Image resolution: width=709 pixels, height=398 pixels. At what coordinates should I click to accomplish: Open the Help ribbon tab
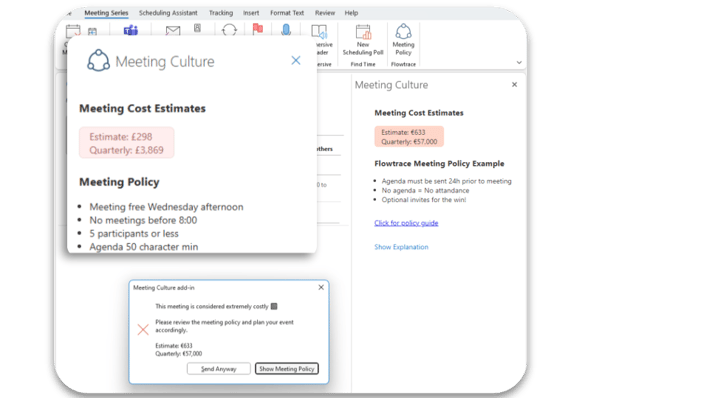(x=351, y=13)
